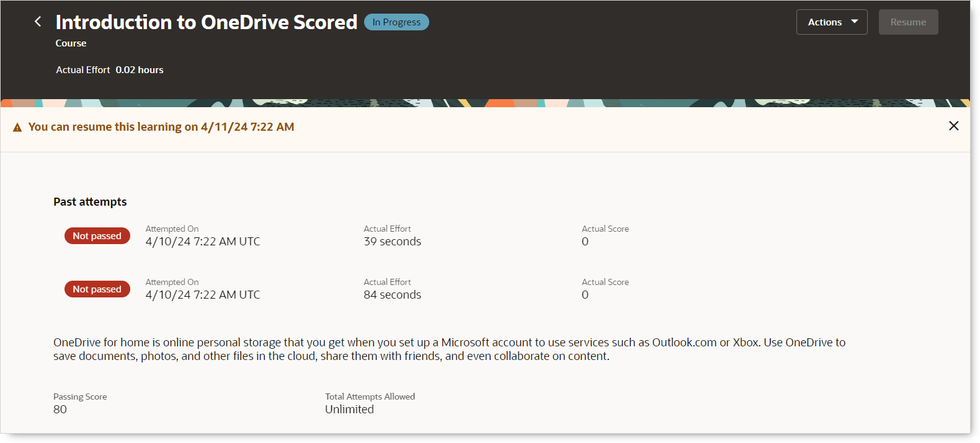This screenshot has height=443, width=980.
Task: Select the Not passed badge for 84 seconds attempt
Action: pos(97,289)
